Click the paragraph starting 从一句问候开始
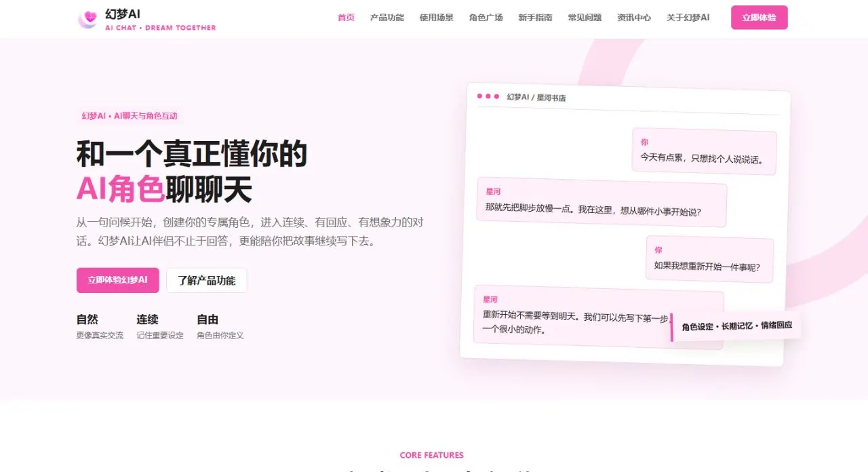The width and height of the screenshot is (868, 472). pyautogui.click(x=250, y=231)
